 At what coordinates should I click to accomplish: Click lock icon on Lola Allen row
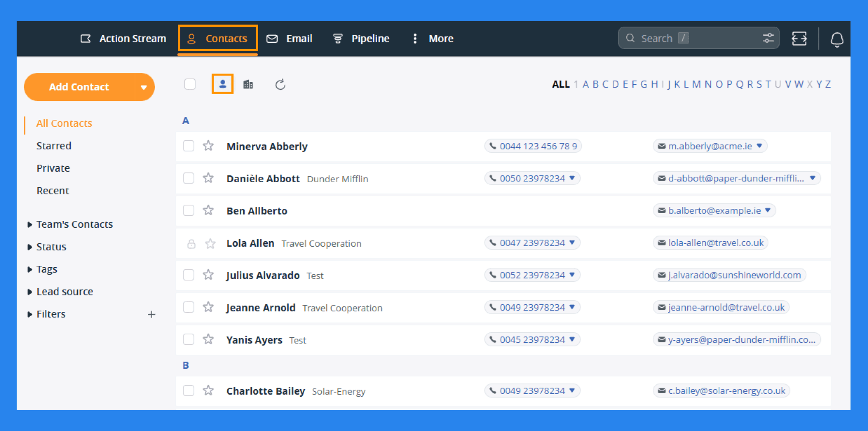click(191, 244)
